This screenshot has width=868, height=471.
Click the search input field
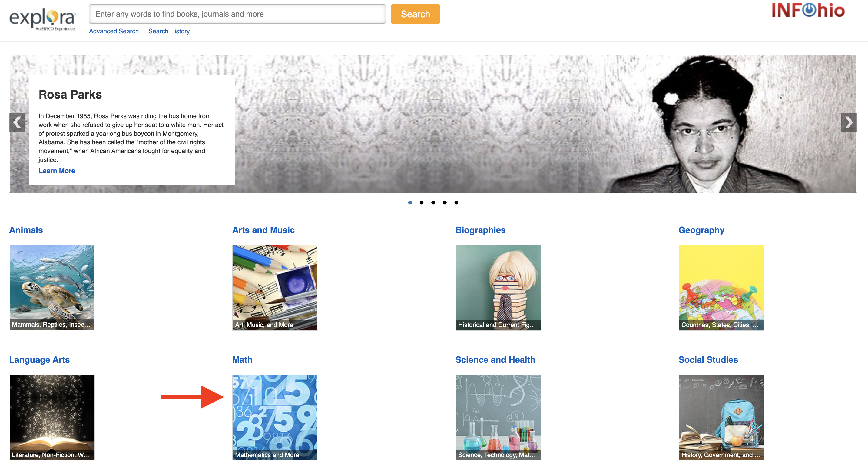click(x=237, y=14)
